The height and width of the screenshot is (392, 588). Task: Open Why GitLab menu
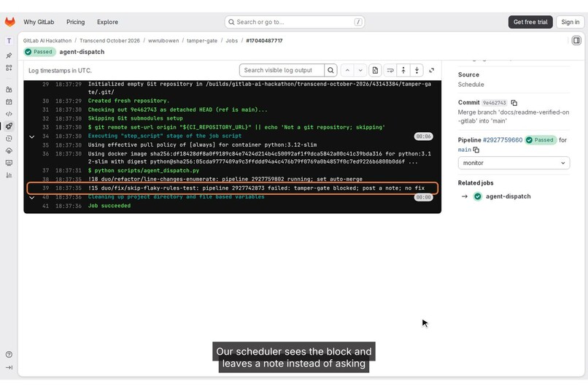39,22
